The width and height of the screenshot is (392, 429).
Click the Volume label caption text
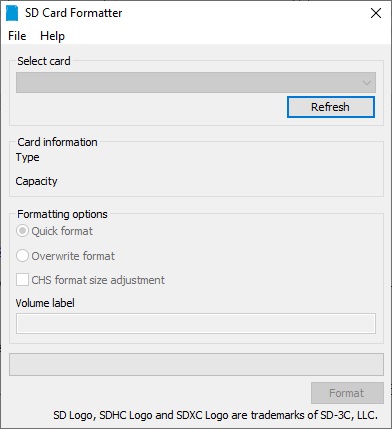[x=45, y=303]
